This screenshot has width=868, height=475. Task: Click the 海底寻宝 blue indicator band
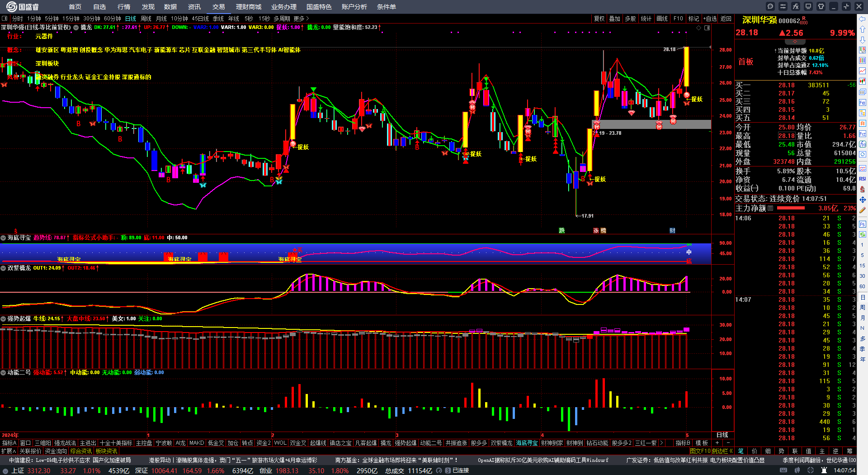point(356,253)
